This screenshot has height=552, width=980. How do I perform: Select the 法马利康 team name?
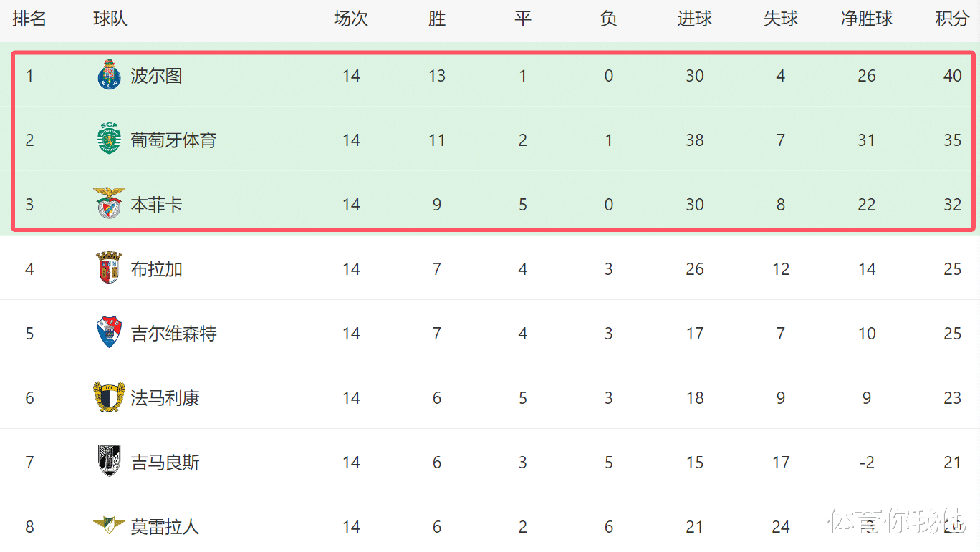click(165, 398)
